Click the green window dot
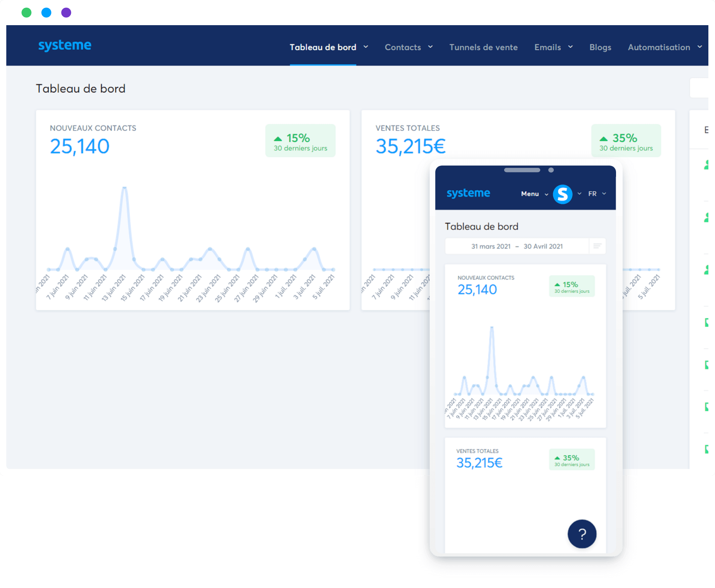 point(26,13)
